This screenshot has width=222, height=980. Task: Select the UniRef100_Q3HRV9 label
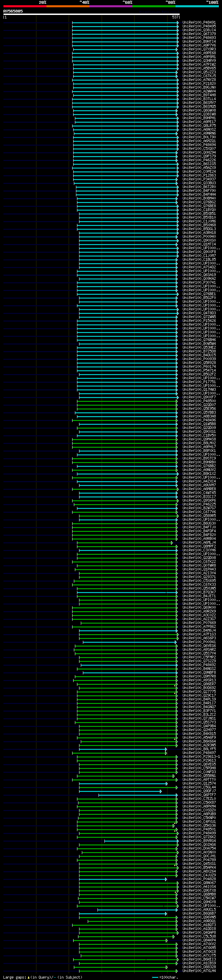coord(199,60)
